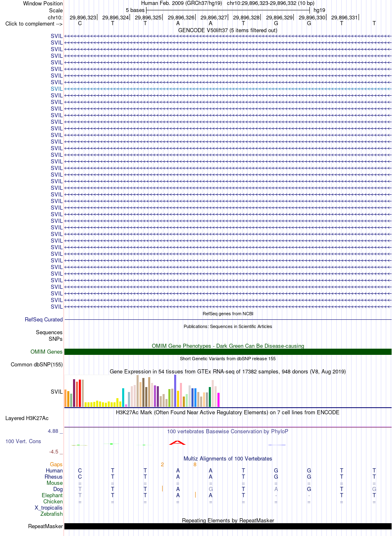Open 'Short Genetic Variants from dbSNP release 155'
392x536 pixels.
228,359
